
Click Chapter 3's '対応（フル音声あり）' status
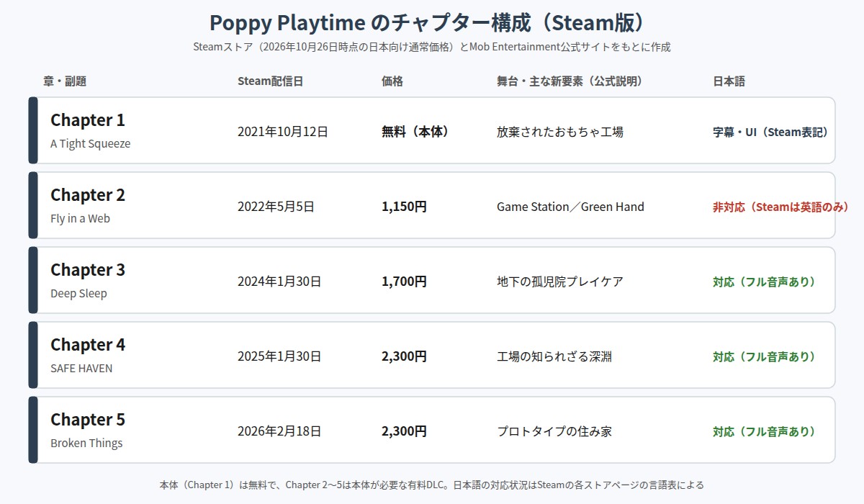pos(765,282)
